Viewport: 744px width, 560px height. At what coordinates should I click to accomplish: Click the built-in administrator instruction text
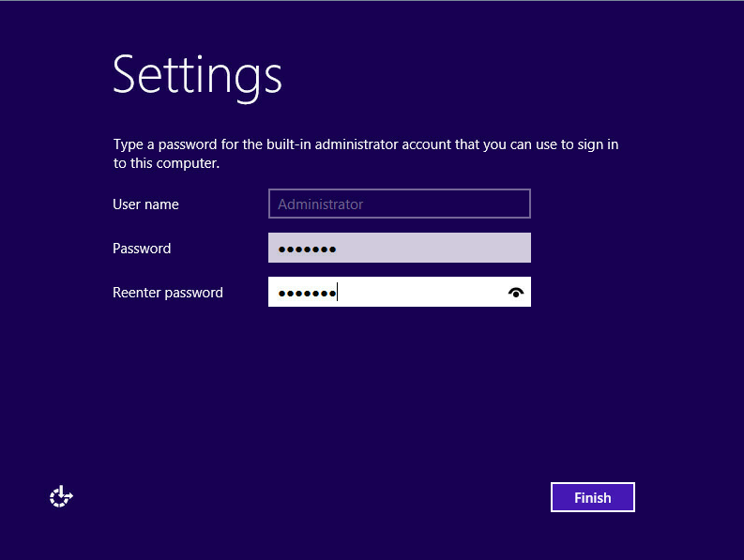coord(366,153)
